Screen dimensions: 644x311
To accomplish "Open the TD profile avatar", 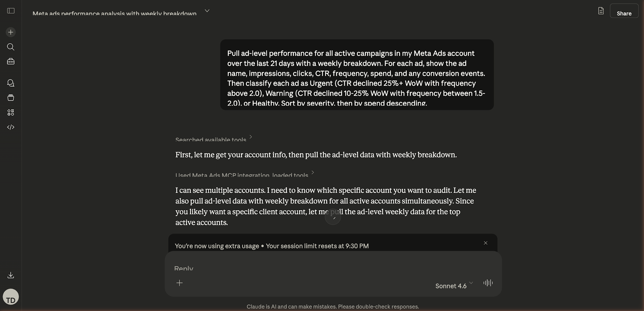I will 11,297.
